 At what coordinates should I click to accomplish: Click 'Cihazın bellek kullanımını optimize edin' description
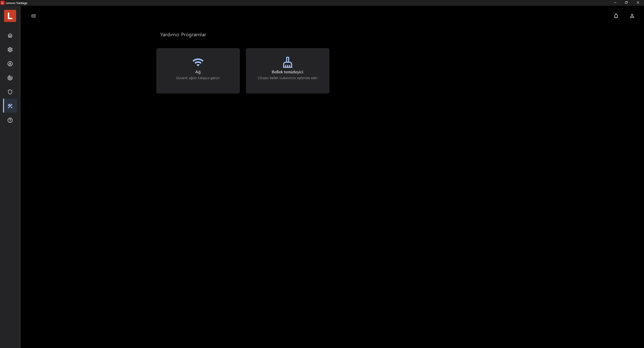click(x=287, y=78)
